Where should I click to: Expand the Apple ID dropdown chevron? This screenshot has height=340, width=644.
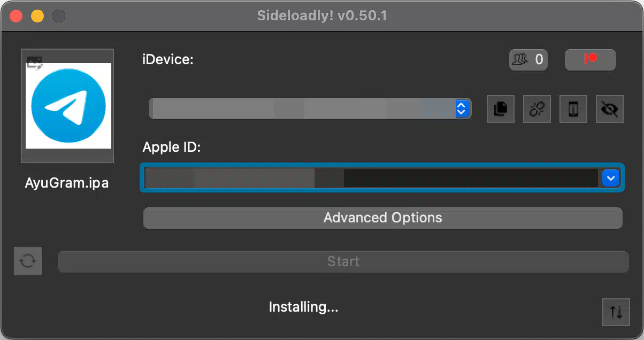pyautogui.click(x=610, y=178)
